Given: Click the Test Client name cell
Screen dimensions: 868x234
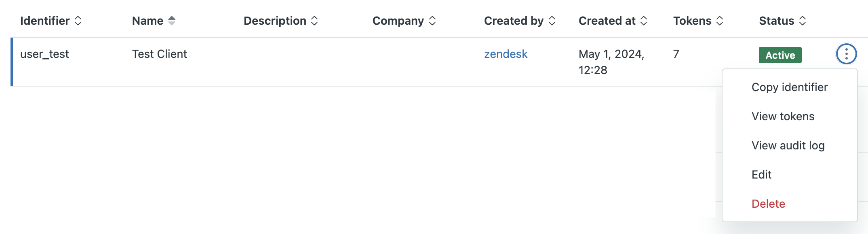Looking at the screenshot, I should coord(160,54).
